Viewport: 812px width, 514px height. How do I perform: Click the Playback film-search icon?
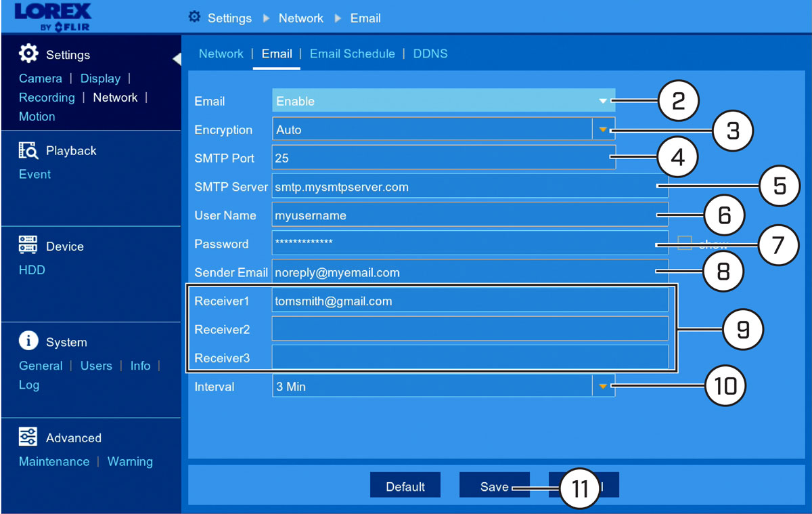(28, 150)
